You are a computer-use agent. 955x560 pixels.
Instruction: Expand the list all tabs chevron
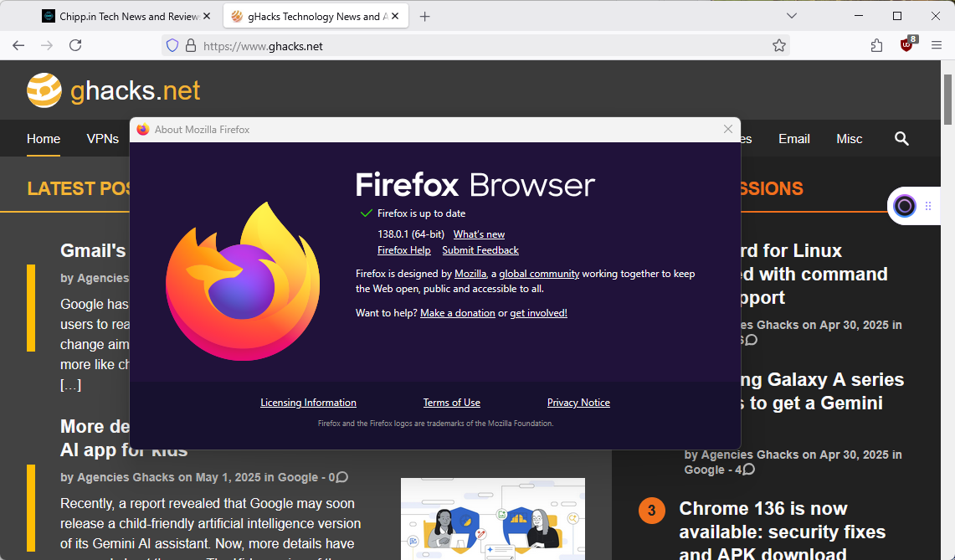pyautogui.click(x=792, y=16)
